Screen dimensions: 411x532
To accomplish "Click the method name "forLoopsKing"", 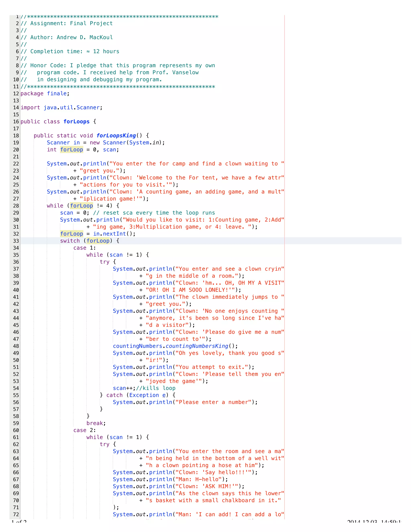I will pyautogui.click(x=116, y=136).
